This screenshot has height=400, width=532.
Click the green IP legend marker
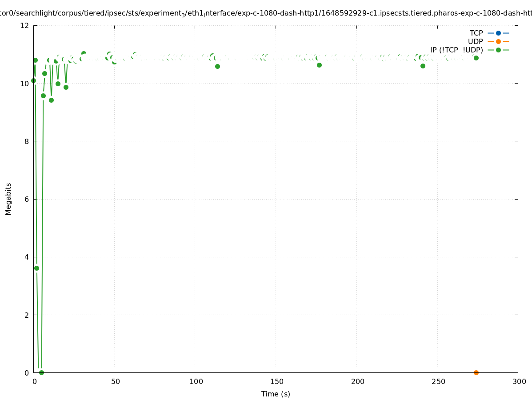(498, 50)
